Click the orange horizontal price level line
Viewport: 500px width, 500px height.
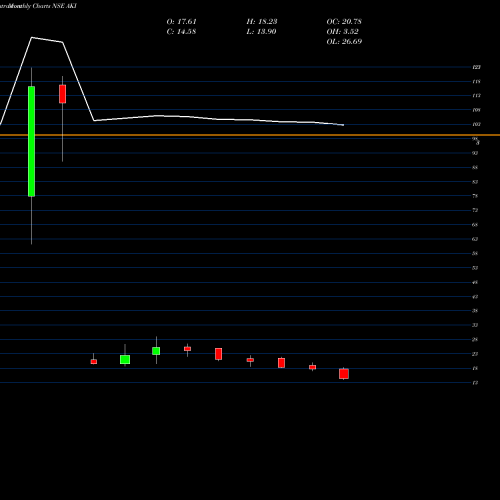(250, 135)
